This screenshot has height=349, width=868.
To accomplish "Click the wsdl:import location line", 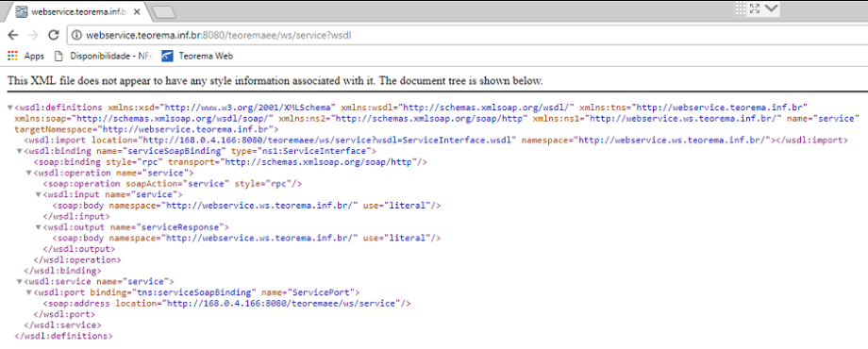I will 436,141.
